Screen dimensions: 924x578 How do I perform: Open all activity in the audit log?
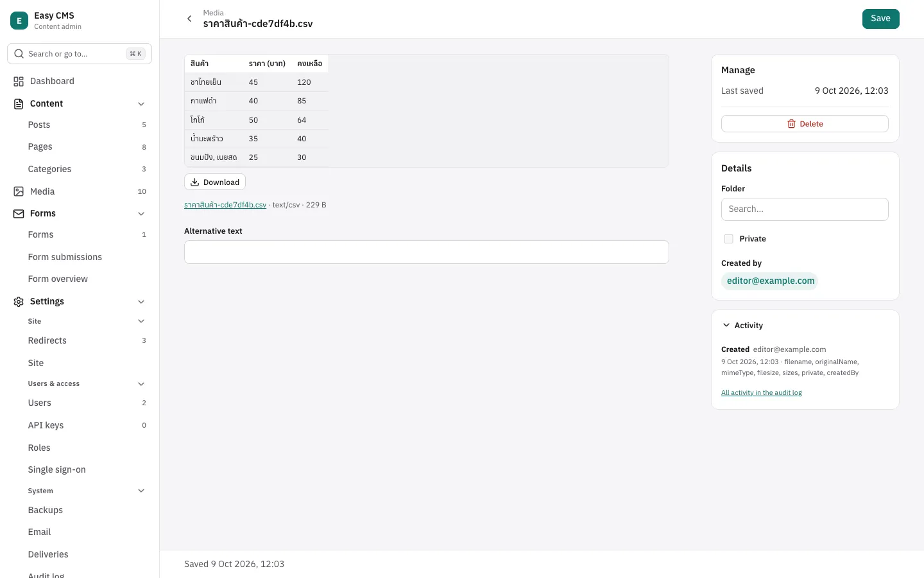tap(762, 392)
